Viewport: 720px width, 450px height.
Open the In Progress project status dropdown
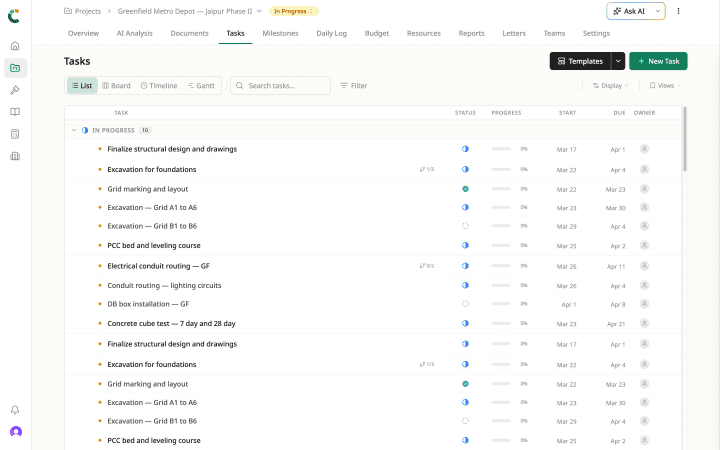293,11
